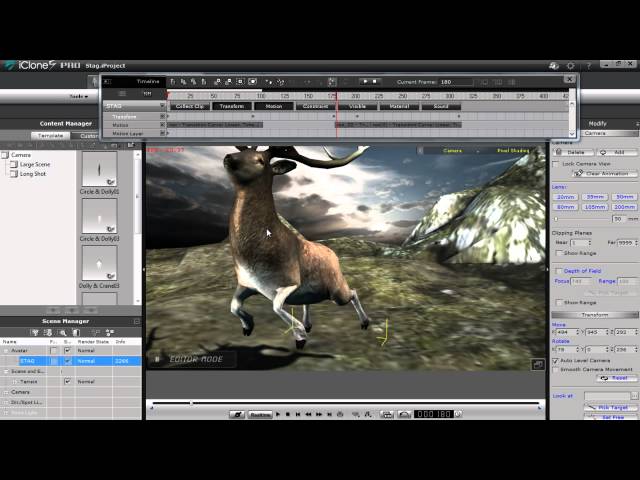This screenshot has height=480, width=640.
Task: Click the rightmost Scene Manager hierarchy icon
Action: coord(110,333)
